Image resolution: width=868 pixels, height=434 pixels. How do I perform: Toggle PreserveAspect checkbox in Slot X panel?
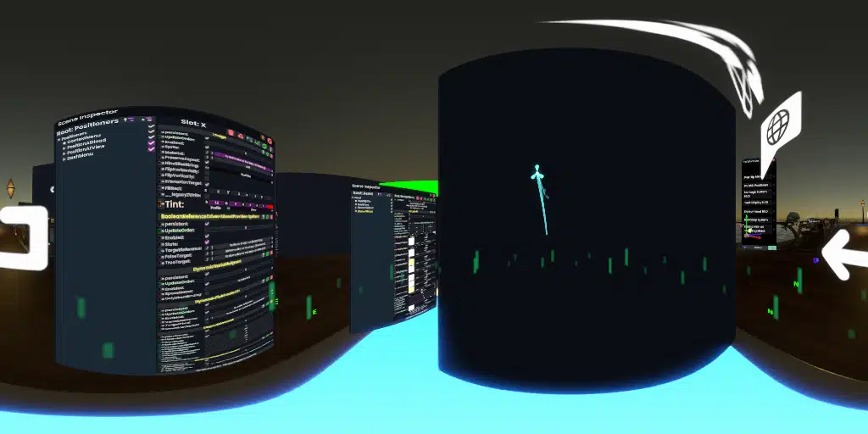pos(207,162)
